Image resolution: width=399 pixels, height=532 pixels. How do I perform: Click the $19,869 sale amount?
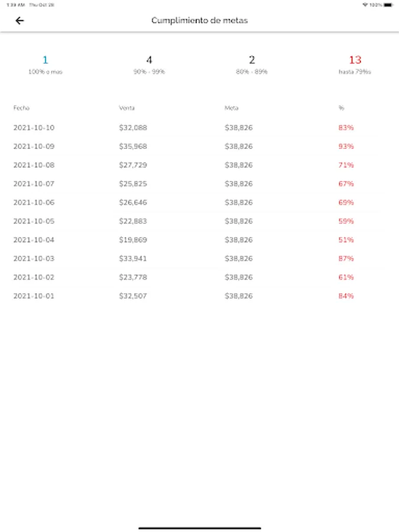[x=133, y=239]
